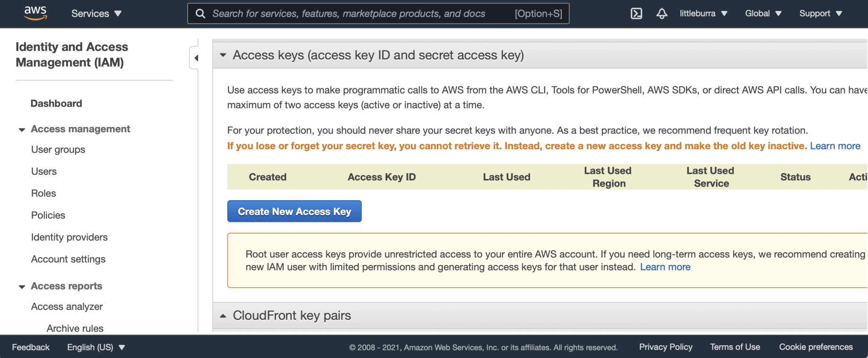Open the Users page in sidebar
Image resolution: width=868 pixels, height=358 pixels.
pyautogui.click(x=44, y=171)
